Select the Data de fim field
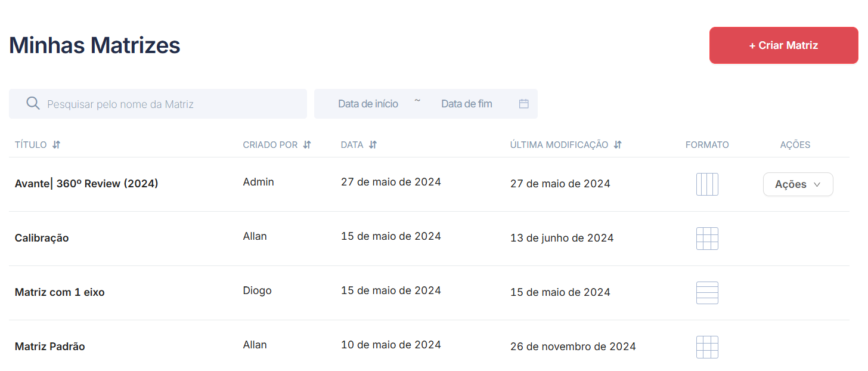Screen dimensions: 868x371 pos(467,104)
